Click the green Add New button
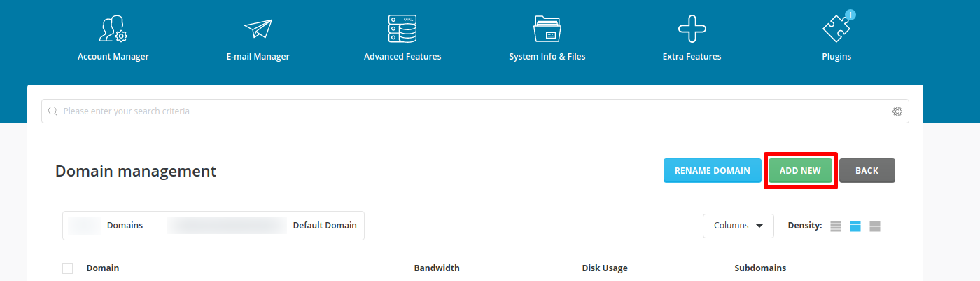This screenshot has width=980, height=281. click(x=800, y=170)
